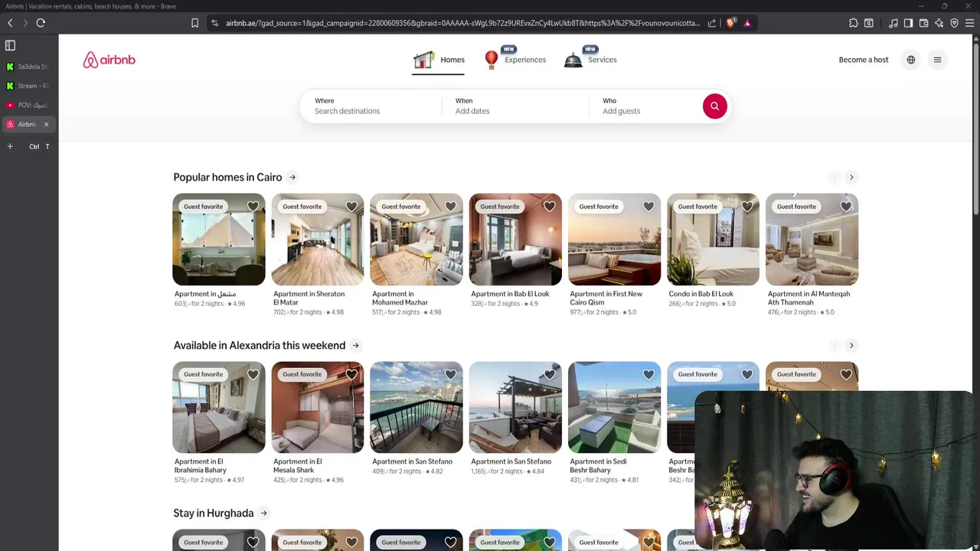
Task: Click 'Condo in Bab El Louk' title
Action: [x=701, y=294]
